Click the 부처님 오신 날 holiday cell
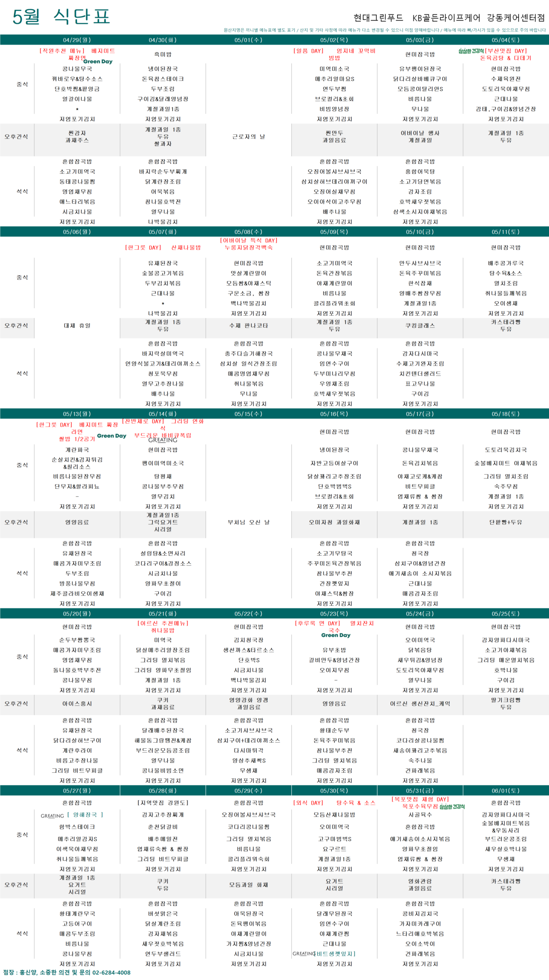Viewport: 549px width, 980px height. 248,522
